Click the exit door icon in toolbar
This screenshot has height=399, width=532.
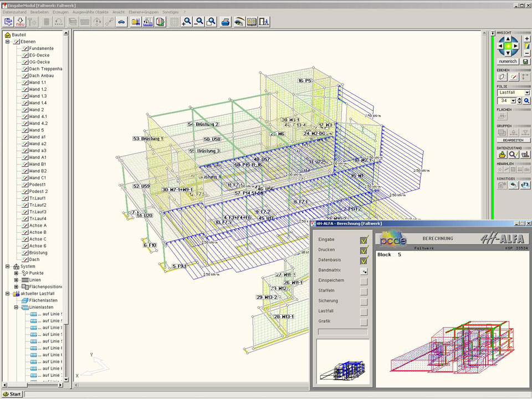(265, 22)
